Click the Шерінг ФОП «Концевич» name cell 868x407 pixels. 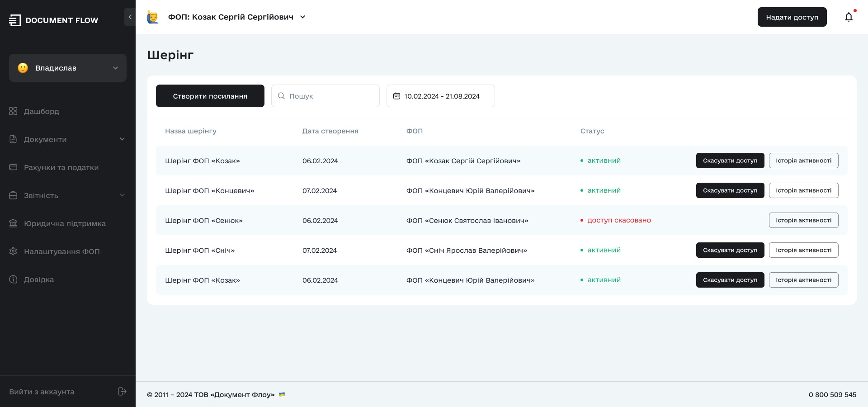(210, 191)
